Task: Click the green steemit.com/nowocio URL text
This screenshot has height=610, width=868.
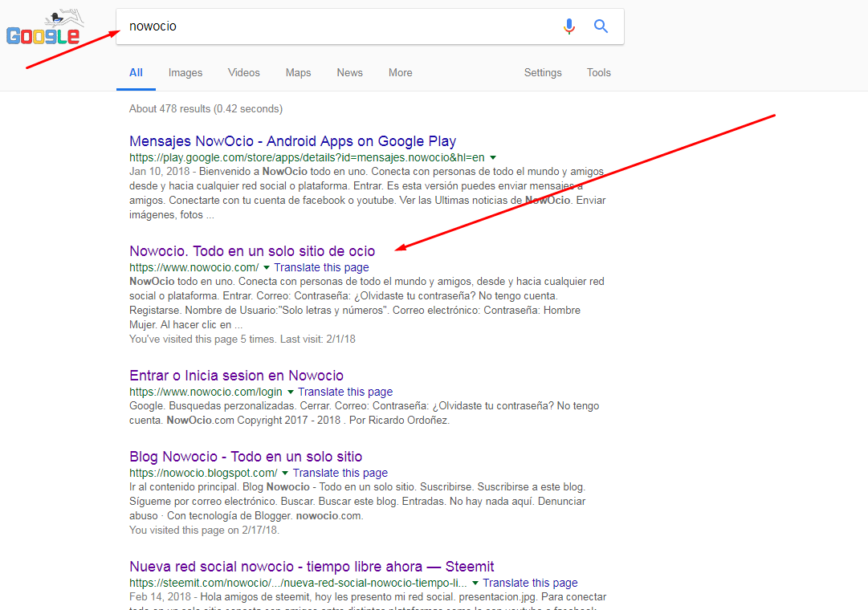Action: (x=299, y=583)
